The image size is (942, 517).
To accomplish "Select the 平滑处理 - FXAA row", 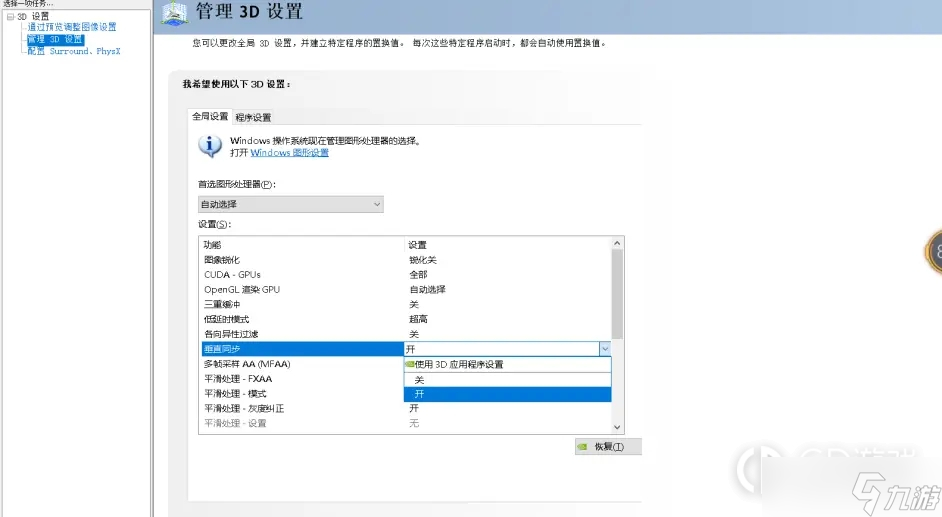I will pos(303,379).
